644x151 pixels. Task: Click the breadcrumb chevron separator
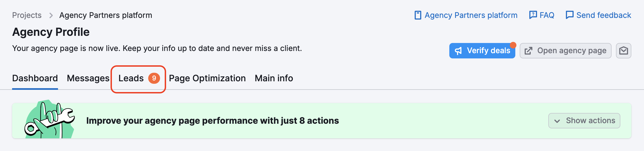51,15
